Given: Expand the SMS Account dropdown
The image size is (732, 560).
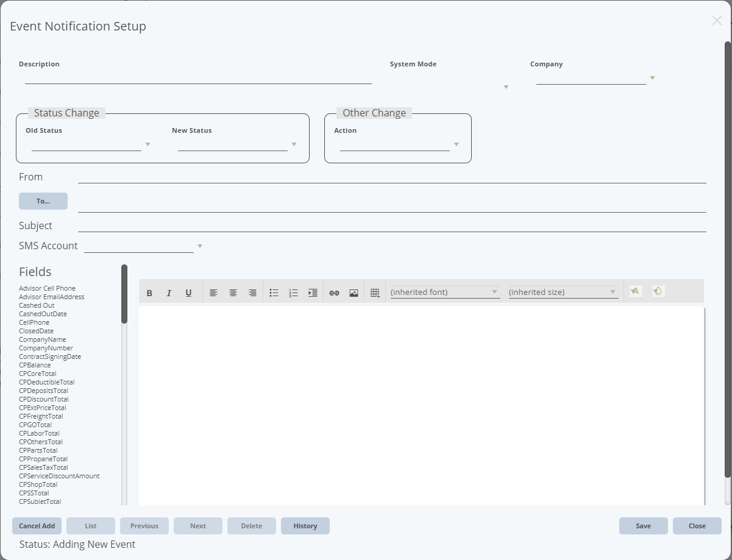Looking at the screenshot, I should pyautogui.click(x=200, y=246).
